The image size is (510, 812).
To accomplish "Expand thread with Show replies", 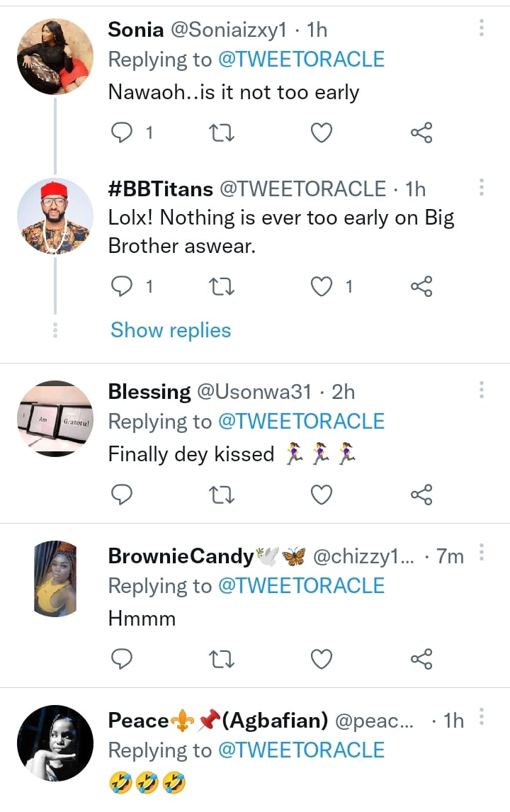I will tap(171, 330).
